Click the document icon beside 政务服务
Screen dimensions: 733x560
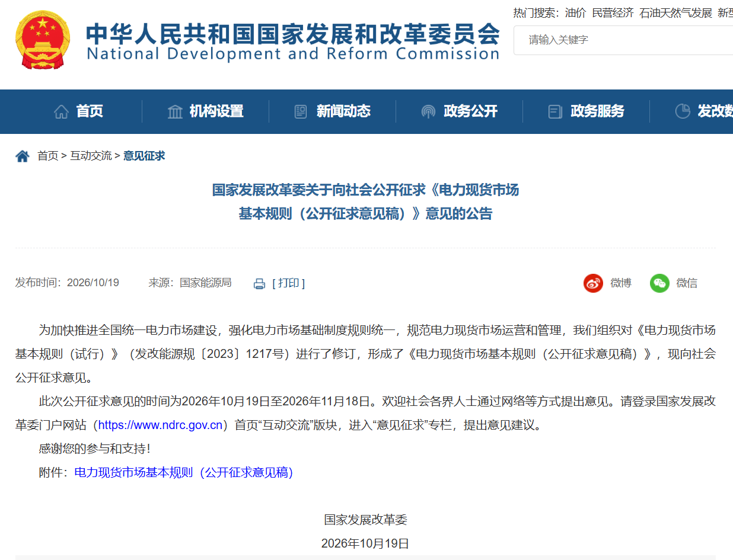pyautogui.click(x=555, y=111)
